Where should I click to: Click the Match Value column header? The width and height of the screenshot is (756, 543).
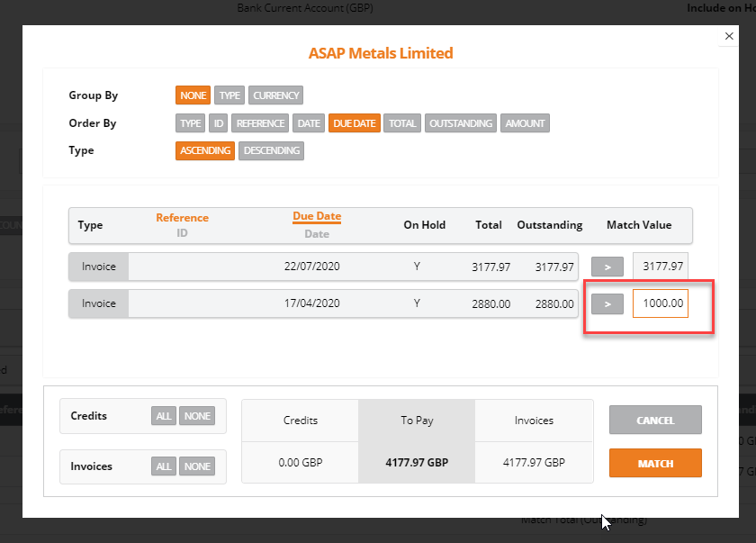click(639, 225)
